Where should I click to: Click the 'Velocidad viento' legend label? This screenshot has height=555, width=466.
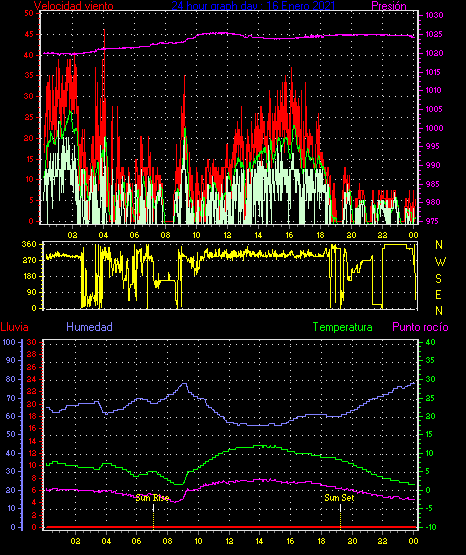click(x=74, y=6)
